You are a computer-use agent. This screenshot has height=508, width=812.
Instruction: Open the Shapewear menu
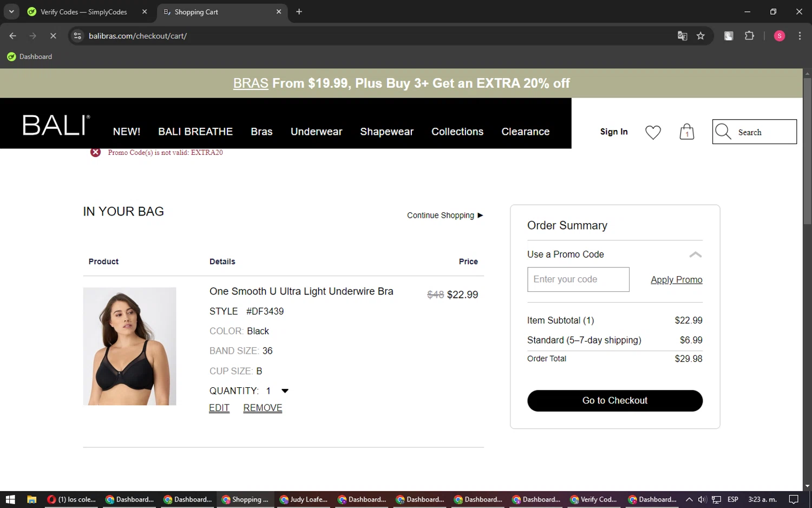point(387,132)
